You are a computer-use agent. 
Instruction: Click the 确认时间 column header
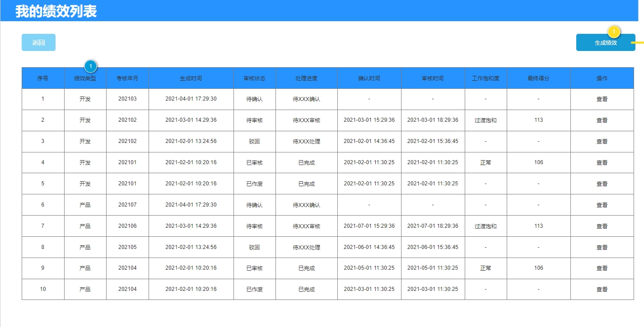(369, 78)
